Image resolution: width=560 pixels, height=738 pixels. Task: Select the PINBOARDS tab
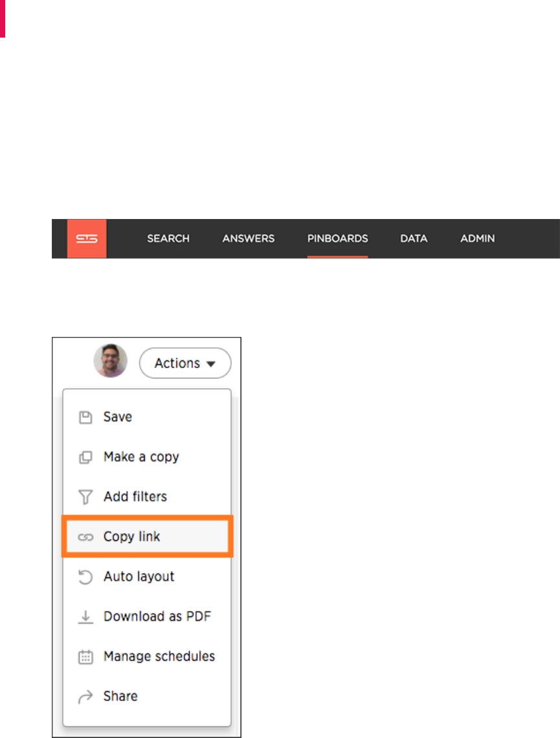click(x=337, y=238)
